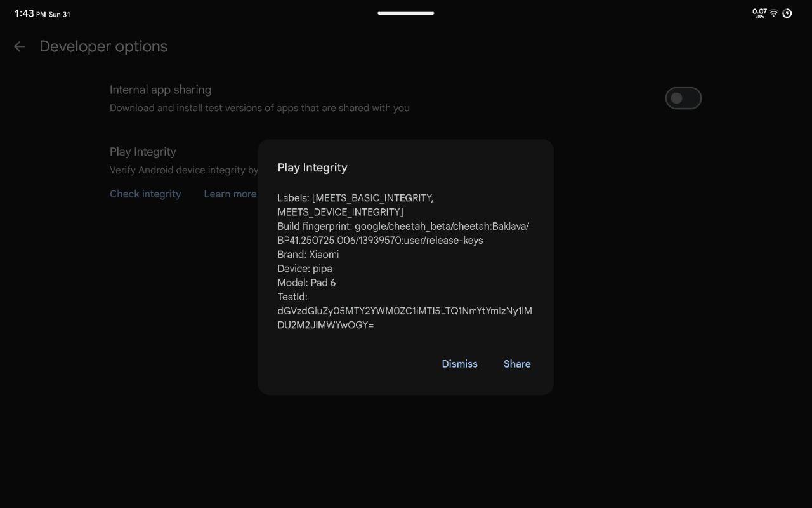This screenshot has width=812, height=508.
Task: Select the Brand: Xiaomi line
Action: point(308,255)
